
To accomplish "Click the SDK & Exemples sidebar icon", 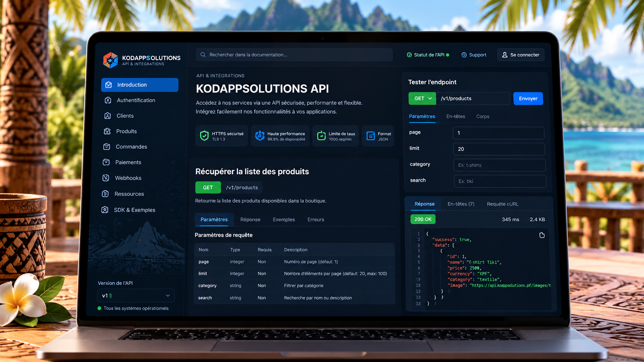I will click(105, 210).
